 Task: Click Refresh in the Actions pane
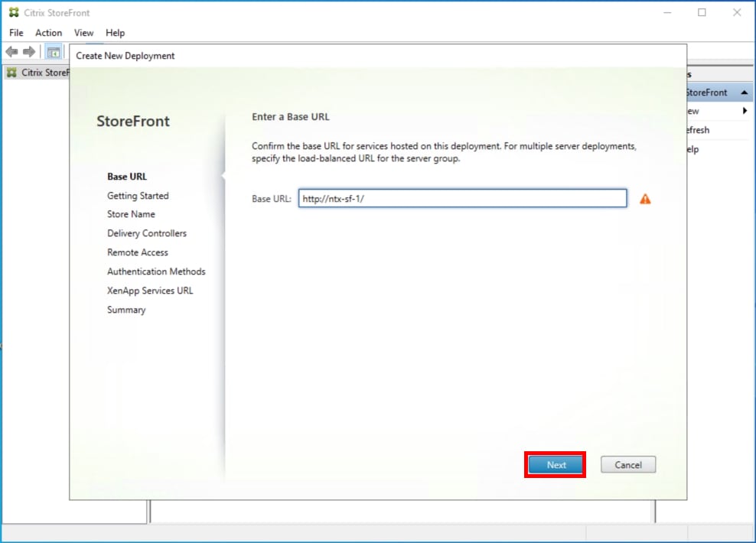coord(698,130)
